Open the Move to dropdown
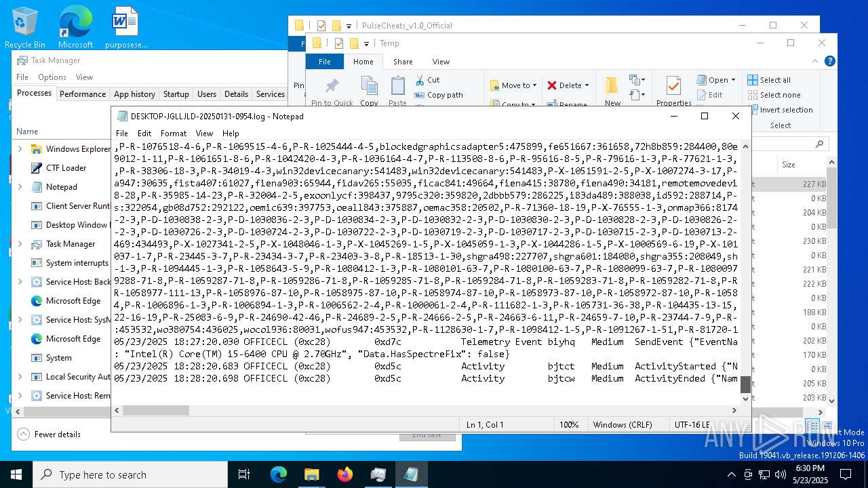 point(513,85)
